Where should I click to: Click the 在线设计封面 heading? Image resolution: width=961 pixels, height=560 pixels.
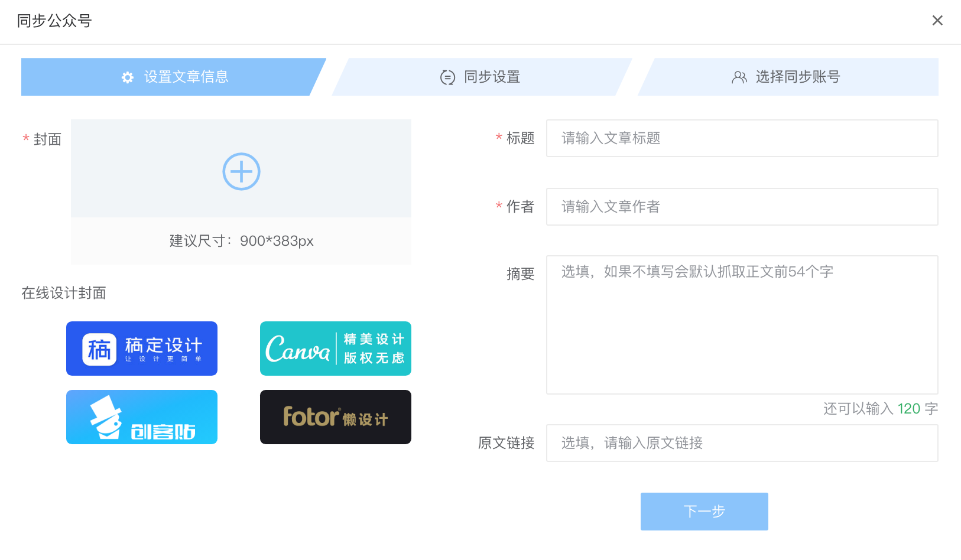point(64,293)
